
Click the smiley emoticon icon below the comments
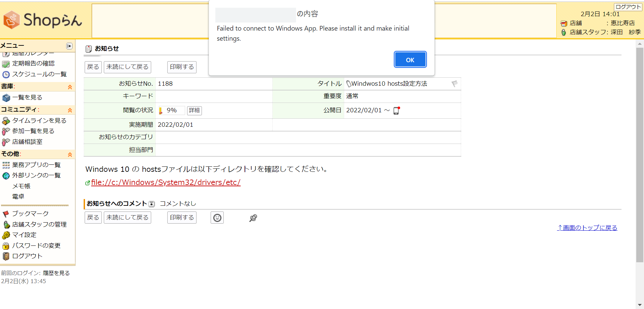[217, 217]
